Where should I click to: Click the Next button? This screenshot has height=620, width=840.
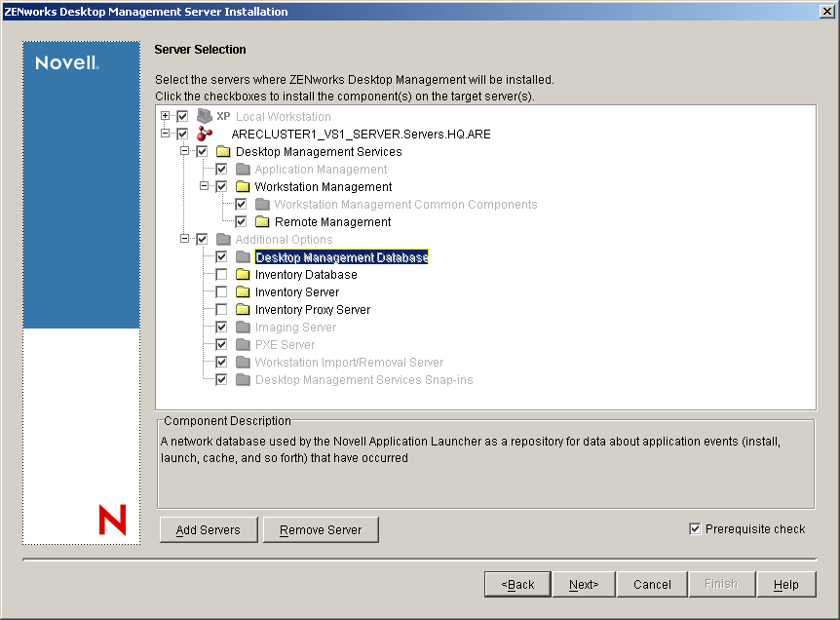584,584
